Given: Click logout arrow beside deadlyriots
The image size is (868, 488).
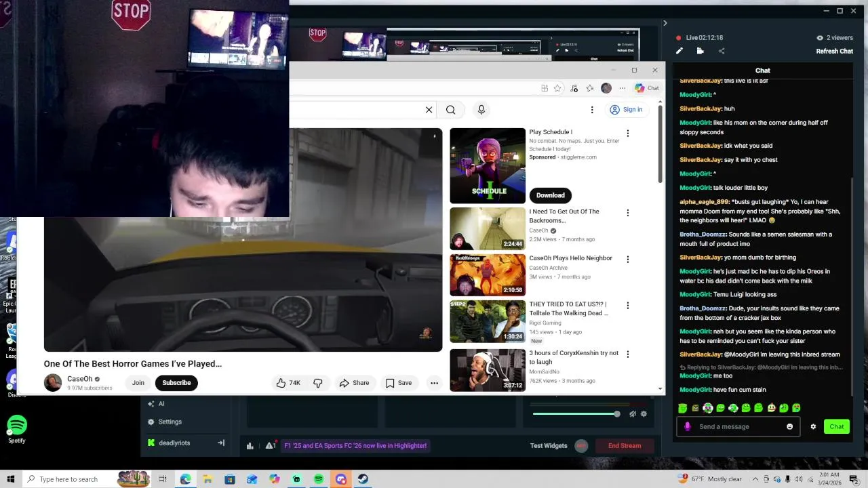Looking at the screenshot, I should tap(220, 443).
